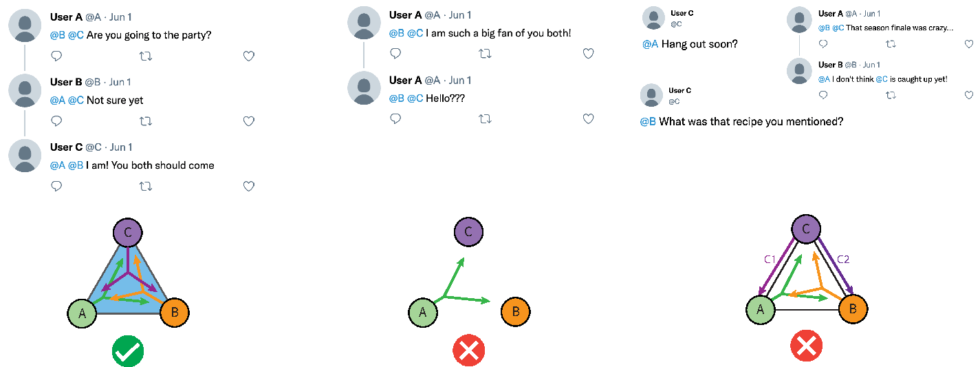Click the green checkmark icon below left triangle

pos(128,350)
